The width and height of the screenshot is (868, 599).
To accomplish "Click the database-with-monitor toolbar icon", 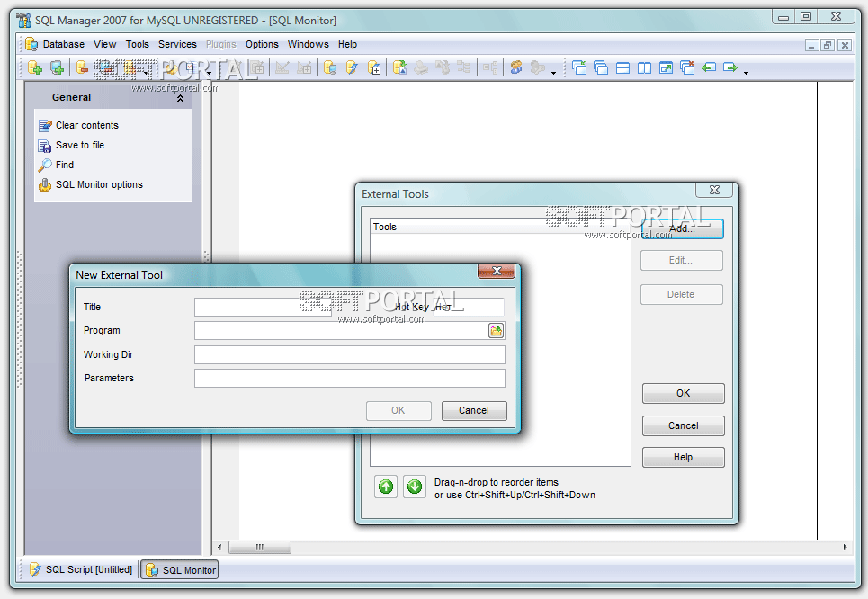I will (330, 67).
